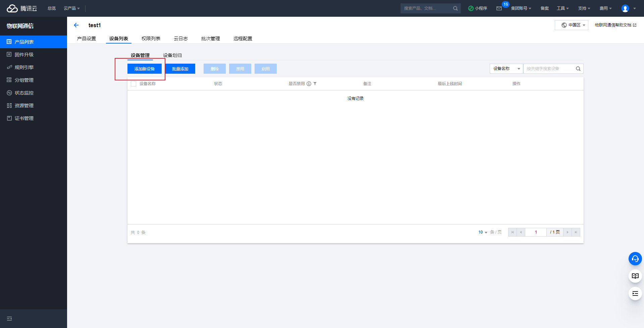Go back using the left arrow next to test1
This screenshot has width=644, height=328.
tap(76, 25)
